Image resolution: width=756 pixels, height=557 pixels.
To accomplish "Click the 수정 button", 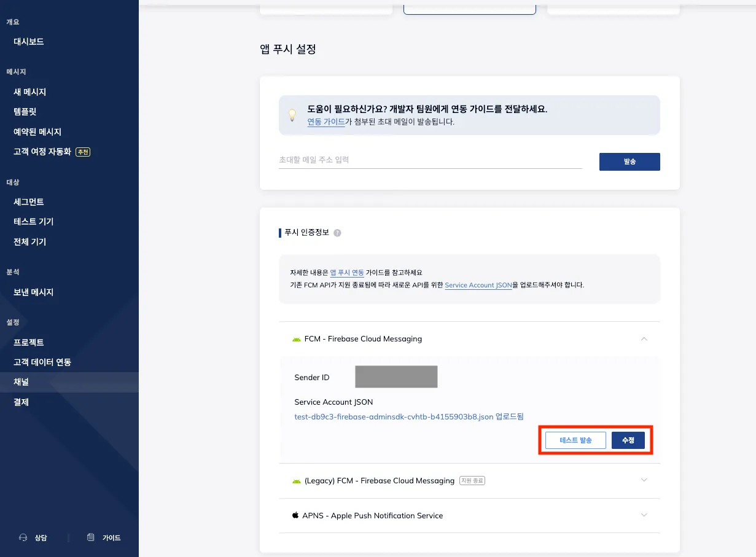I will coord(628,440).
